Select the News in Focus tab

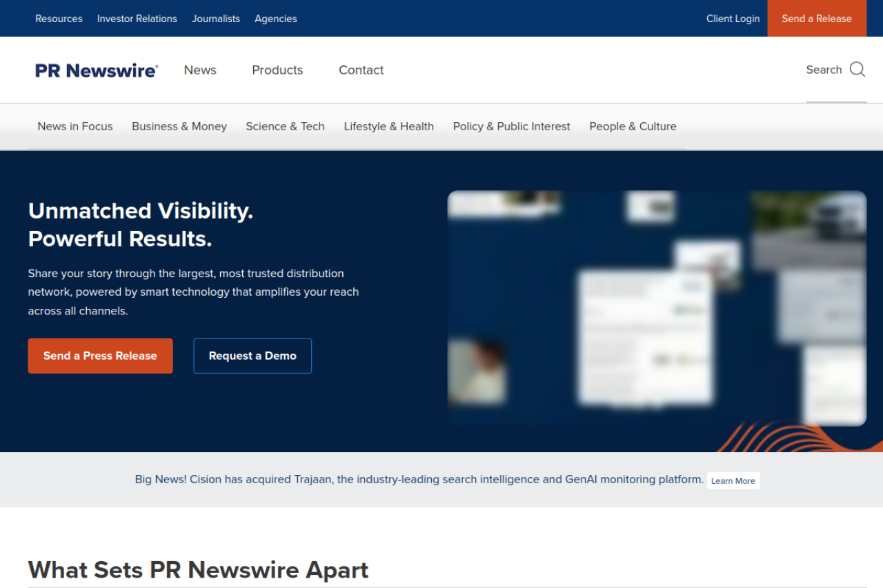click(75, 126)
